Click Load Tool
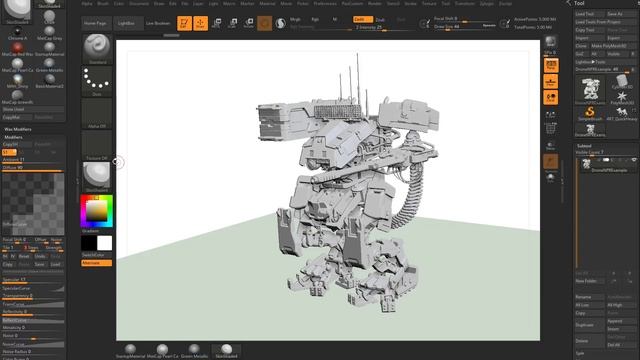Image resolution: width=640 pixels, height=360 pixels. tap(589, 14)
